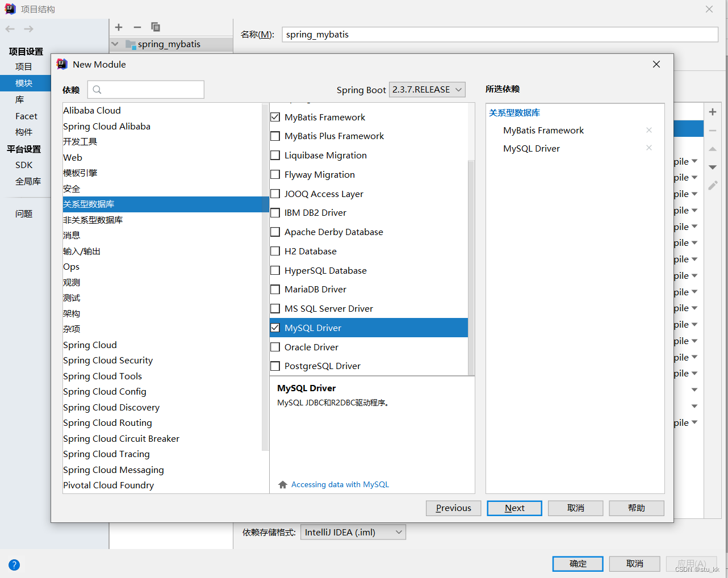Remove MyBatis Framework from selected dependencies

point(649,130)
